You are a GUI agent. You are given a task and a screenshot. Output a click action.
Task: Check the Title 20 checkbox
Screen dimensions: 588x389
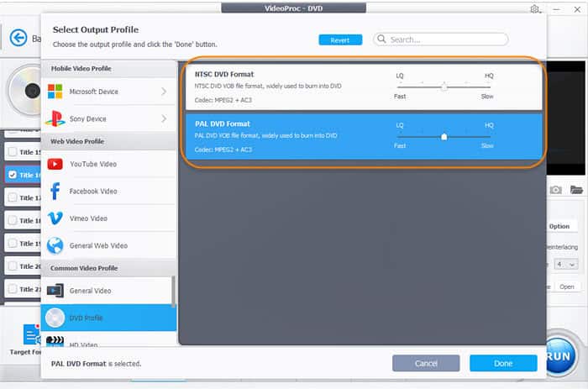[x=13, y=266]
